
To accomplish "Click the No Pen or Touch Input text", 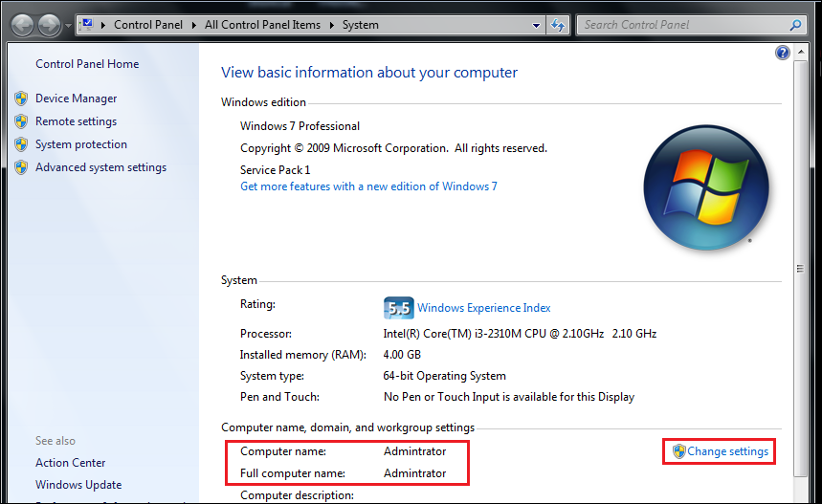I will pos(509,397).
